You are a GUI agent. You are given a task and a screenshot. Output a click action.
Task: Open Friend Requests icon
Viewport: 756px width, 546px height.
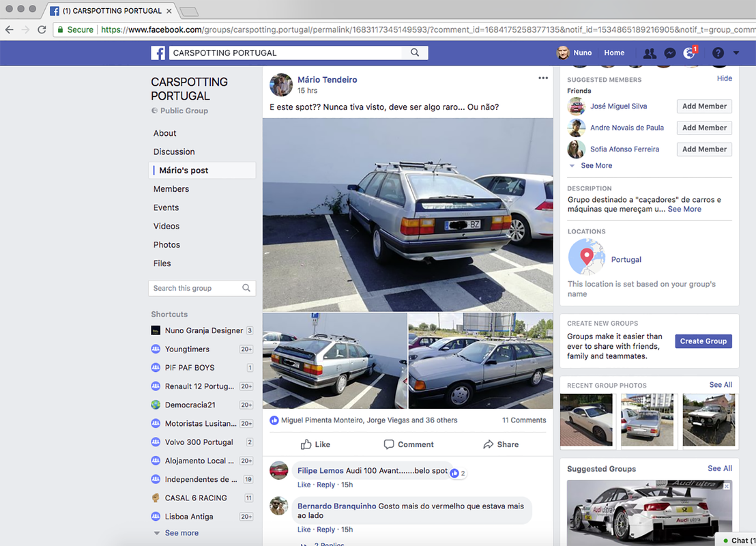coord(650,53)
